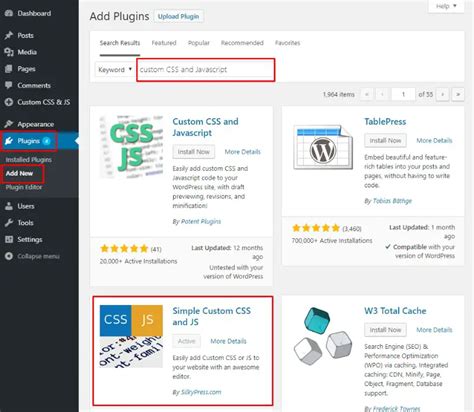Viewport: 474px width, 412px height.
Task: Click the Collapse menu label
Action: pos(38,256)
